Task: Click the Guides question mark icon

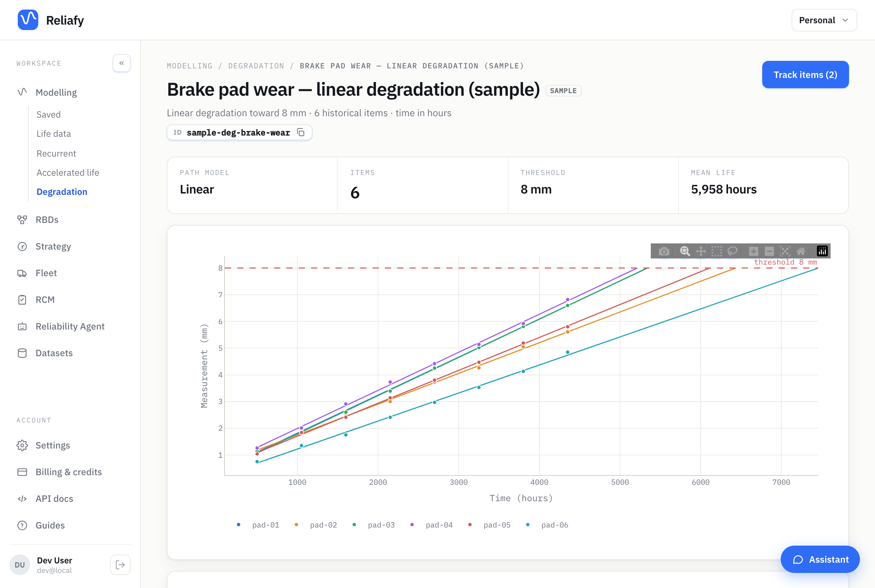Action: 22,525
